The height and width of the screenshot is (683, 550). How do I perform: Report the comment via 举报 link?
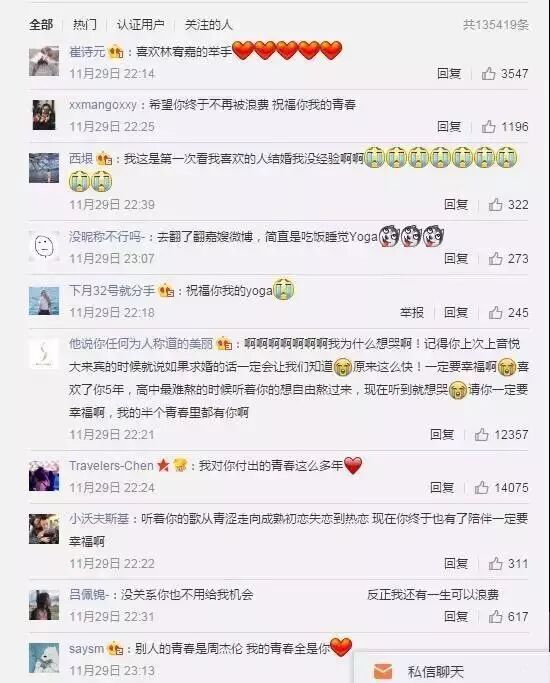click(412, 312)
